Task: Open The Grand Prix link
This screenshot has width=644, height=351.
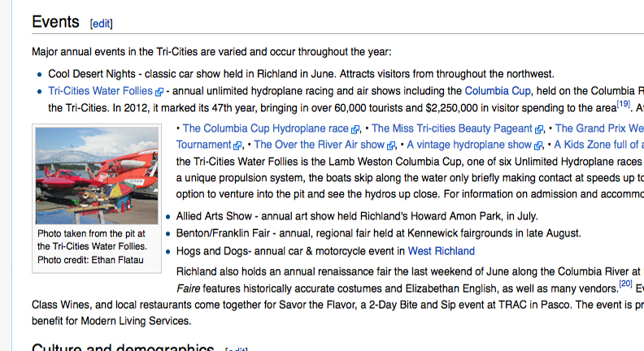Action: coord(599,128)
